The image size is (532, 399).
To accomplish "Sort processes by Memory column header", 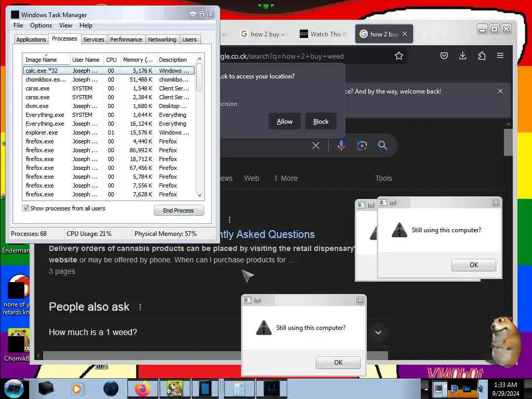I will pyautogui.click(x=138, y=60).
